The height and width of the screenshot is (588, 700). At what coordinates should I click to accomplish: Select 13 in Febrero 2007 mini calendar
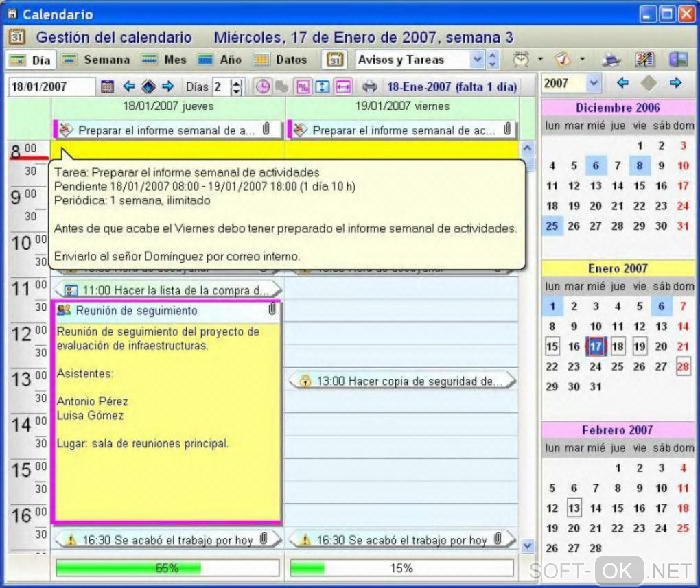tap(574, 508)
